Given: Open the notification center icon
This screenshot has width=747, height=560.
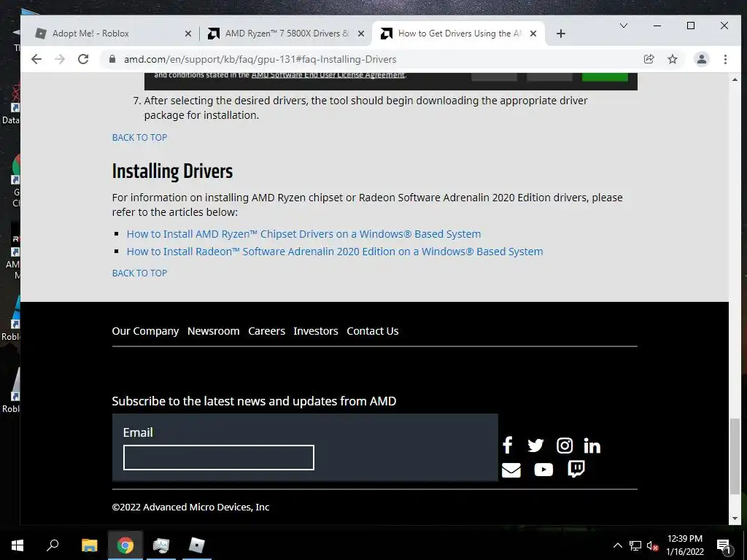Looking at the screenshot, I should coord(724,546).
